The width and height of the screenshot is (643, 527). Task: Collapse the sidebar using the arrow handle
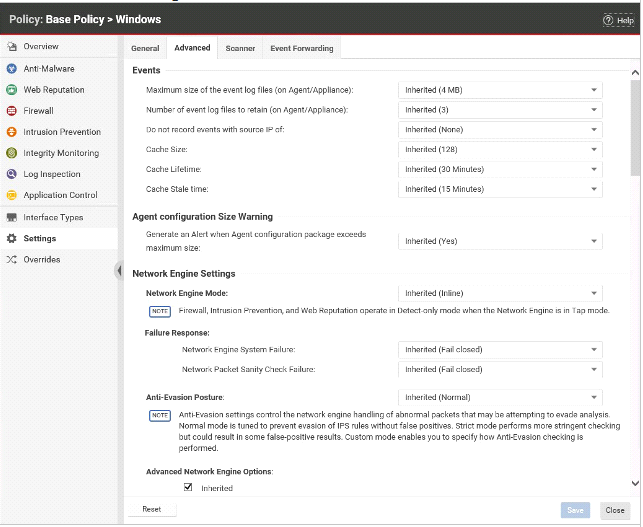click(119, 270)
